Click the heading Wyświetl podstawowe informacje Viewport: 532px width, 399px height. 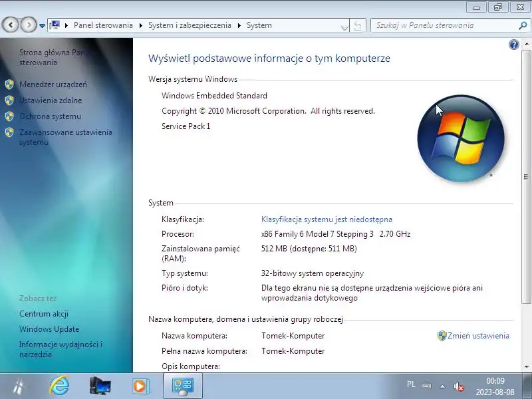pyautogui.click(x=269, y=58)
